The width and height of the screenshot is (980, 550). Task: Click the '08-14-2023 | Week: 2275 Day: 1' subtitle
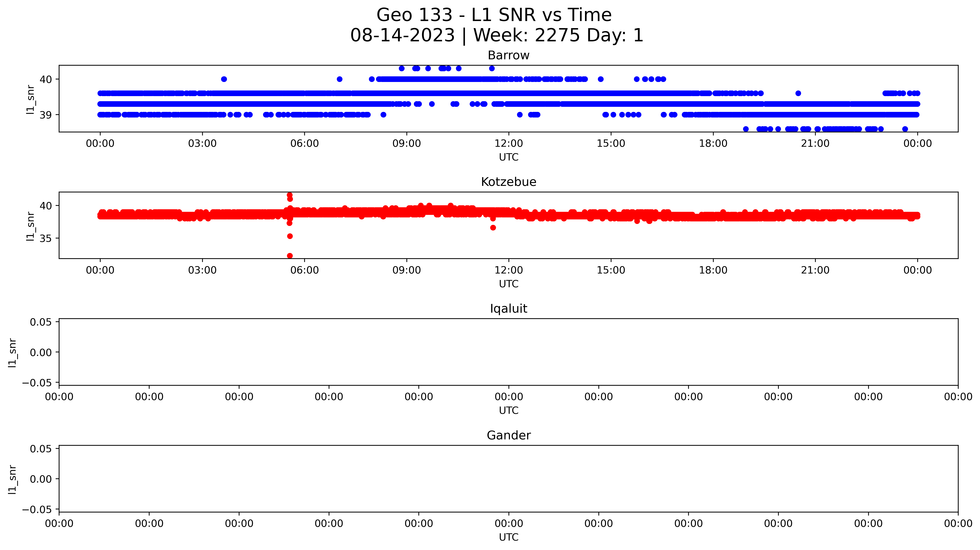click(497, 36)
